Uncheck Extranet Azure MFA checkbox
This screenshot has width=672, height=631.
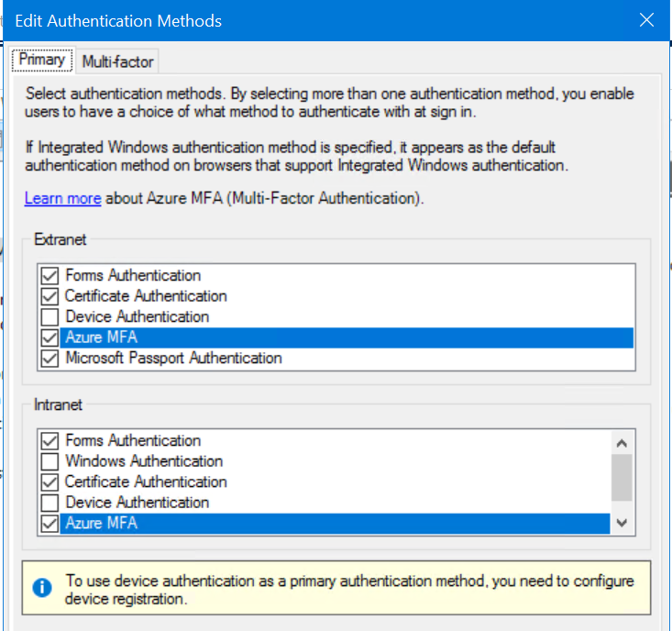50,338
